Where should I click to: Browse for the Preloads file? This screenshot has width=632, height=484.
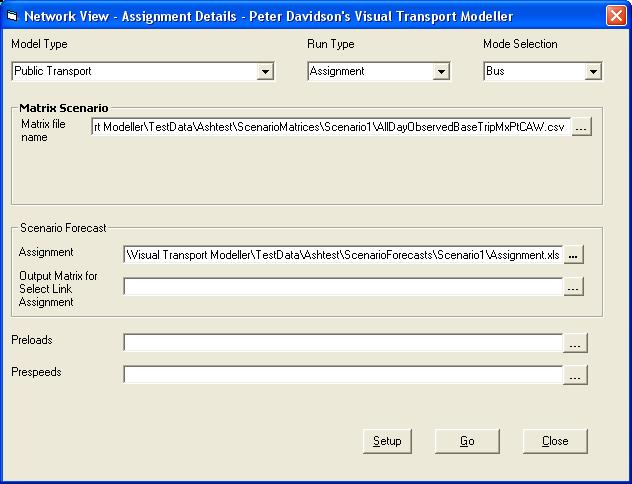point(575,343)
